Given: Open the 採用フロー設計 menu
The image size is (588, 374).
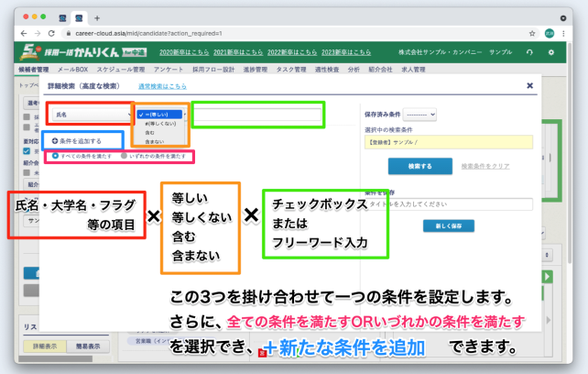Looking at the screenshot, I should pyautogui.click(x=213, y=70).
